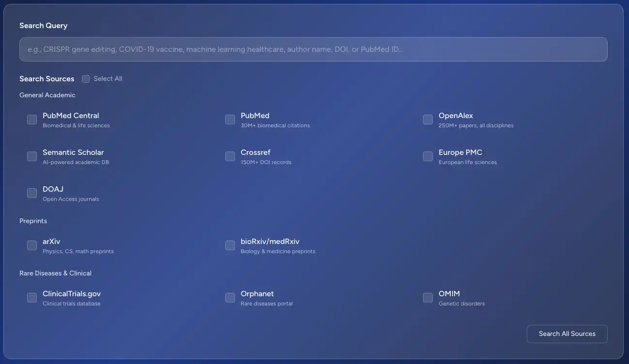
Task: Click the "Biology & medicine preprints" description
Action: click(x=278, y=252)
